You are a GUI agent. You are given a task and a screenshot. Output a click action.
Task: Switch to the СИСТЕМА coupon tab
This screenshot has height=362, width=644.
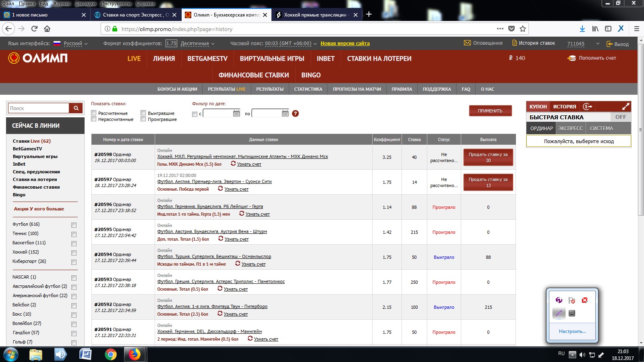coord(601,128)
